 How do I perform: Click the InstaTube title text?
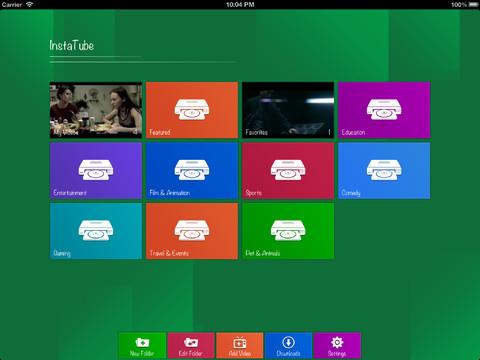pyautogui.click(x=72, y=45)
